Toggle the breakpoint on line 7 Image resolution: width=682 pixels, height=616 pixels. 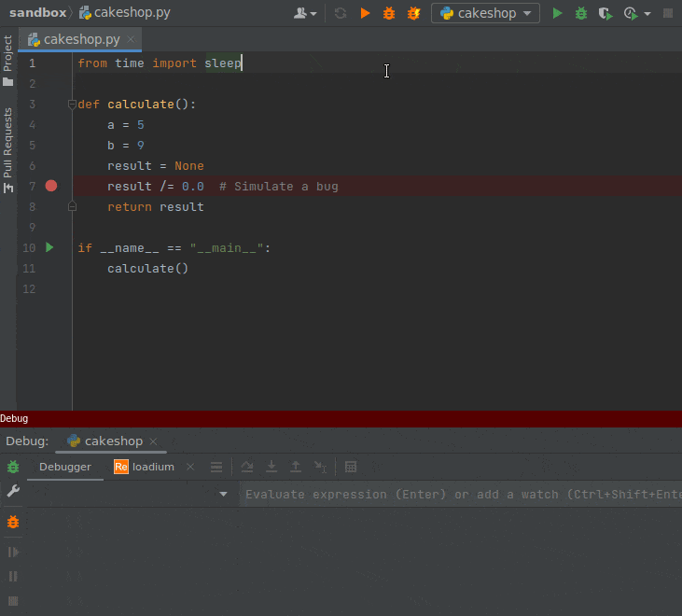coord(51,187)
